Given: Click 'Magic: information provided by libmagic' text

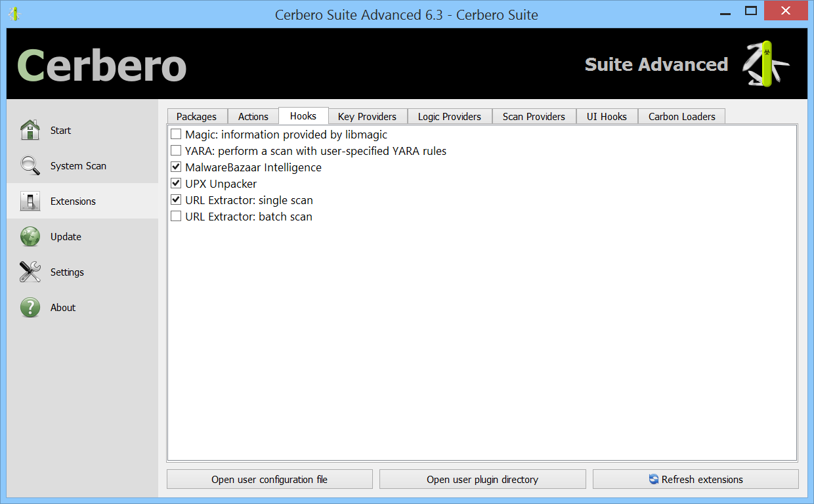Looking at the screenshot, I should (x=286, y=135).
